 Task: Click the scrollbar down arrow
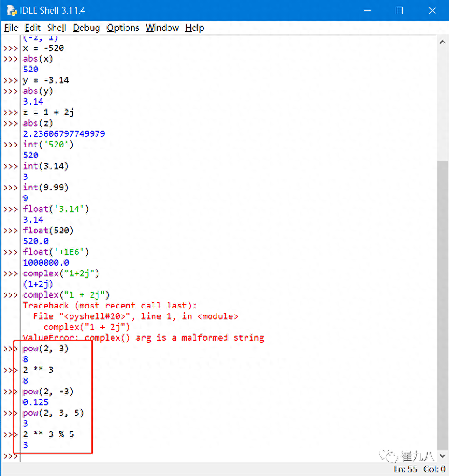442,456
